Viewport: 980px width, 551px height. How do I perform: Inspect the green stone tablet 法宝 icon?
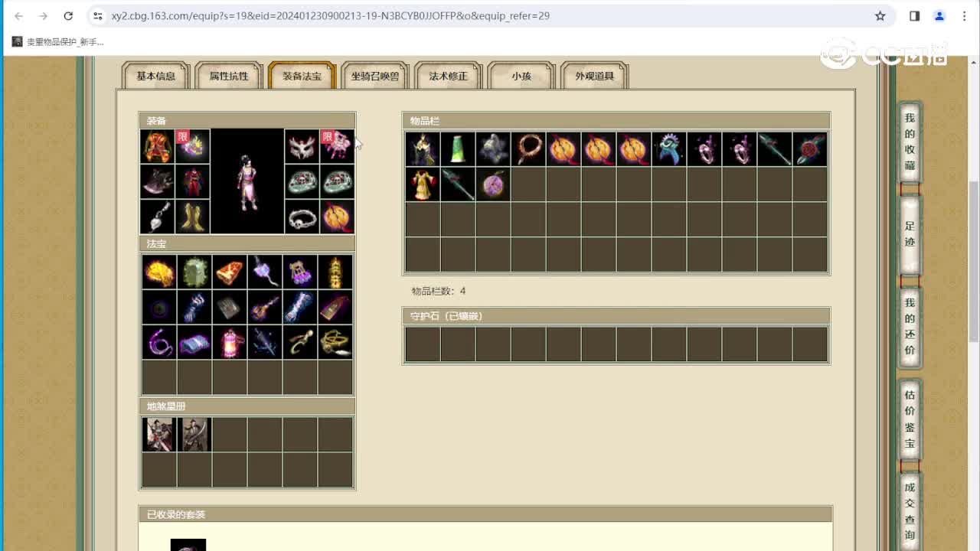194,272
